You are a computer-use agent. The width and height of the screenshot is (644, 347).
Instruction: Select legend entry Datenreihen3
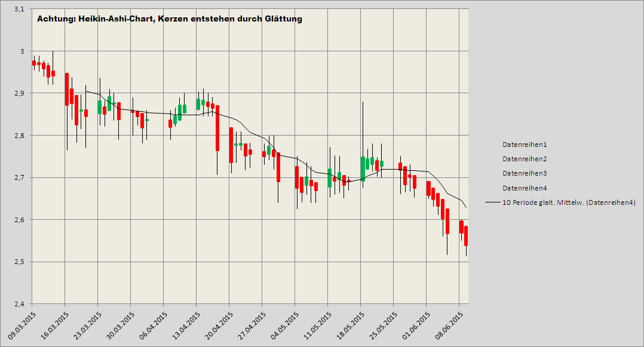(525, 173)
